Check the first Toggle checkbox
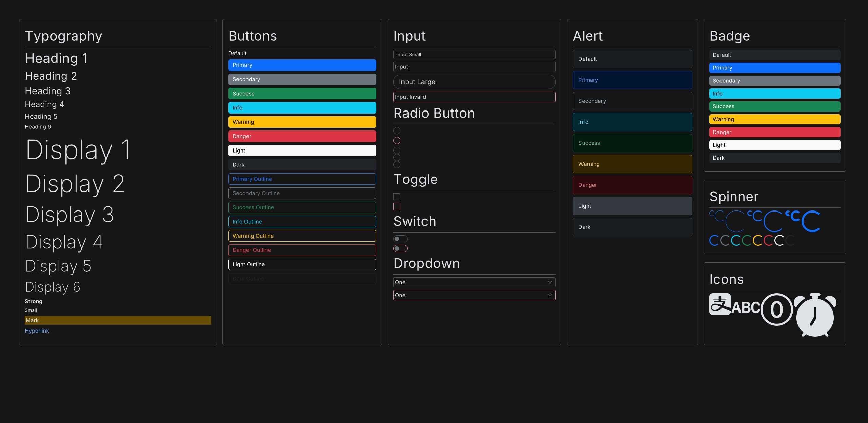Image resolution: width=868 pixels, height=423 pixels. (397, 197)
